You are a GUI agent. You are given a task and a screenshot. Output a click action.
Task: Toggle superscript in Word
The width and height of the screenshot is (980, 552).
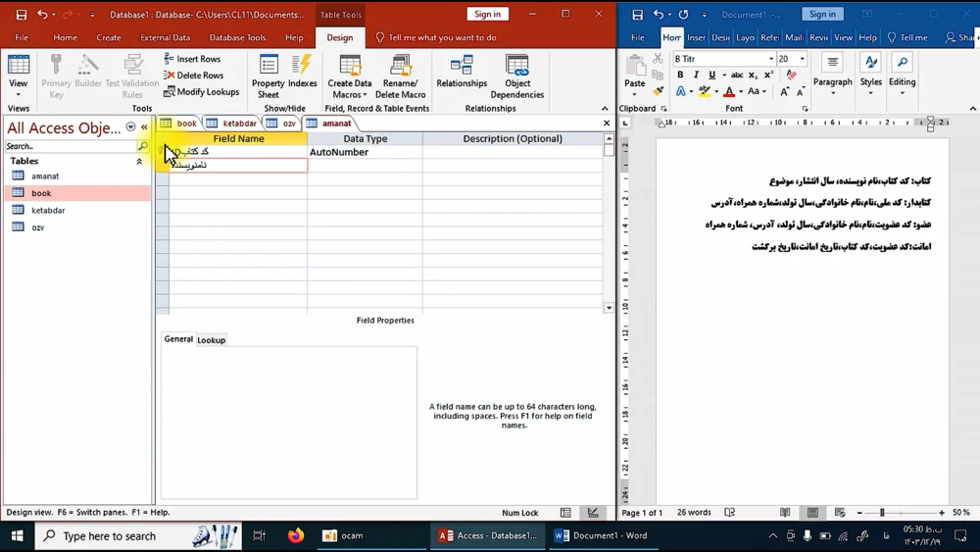pyautogui.click(x=768, y=75)
